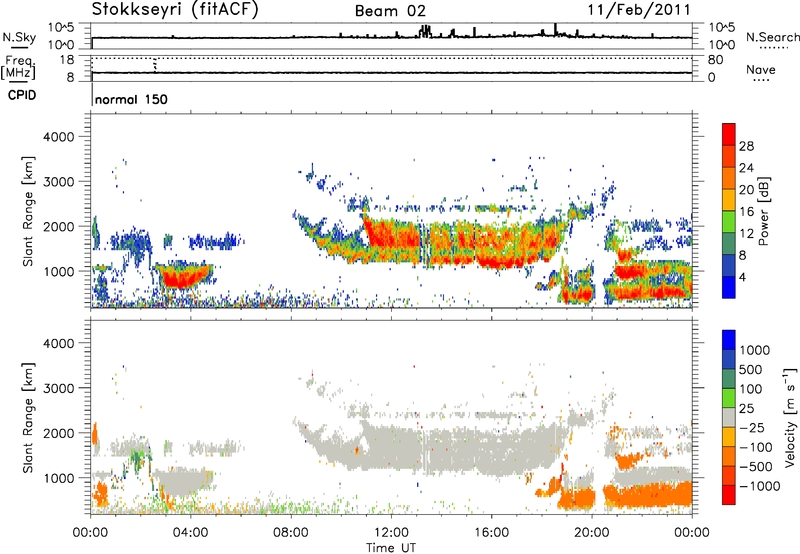Click the 20:00 time tick label
The height and width of the screenshot is (554, 800).
coord(592,533)
